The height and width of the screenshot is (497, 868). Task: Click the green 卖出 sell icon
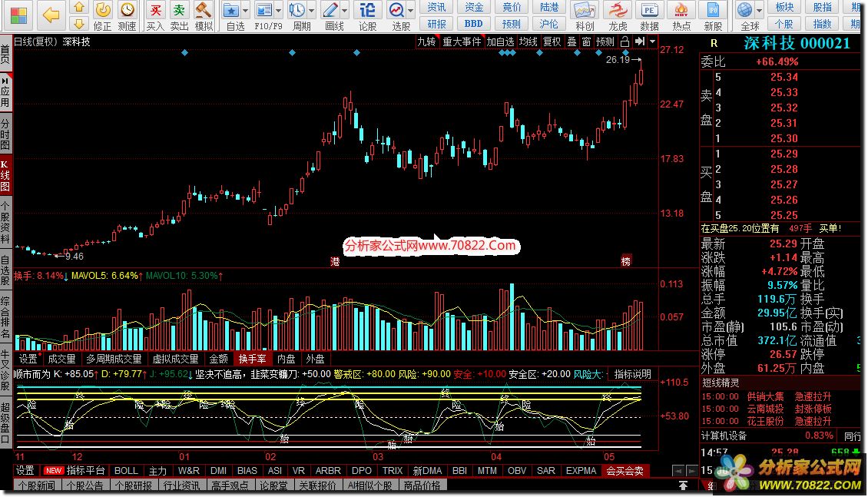point(179,9)
